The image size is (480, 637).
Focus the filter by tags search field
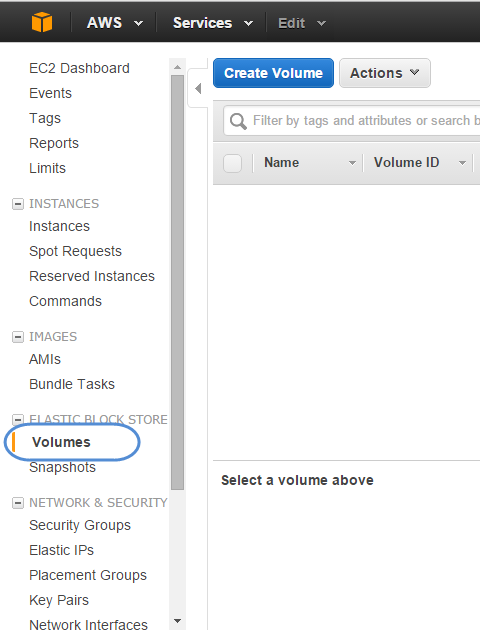pyautogui.click(x=352, y=121)
